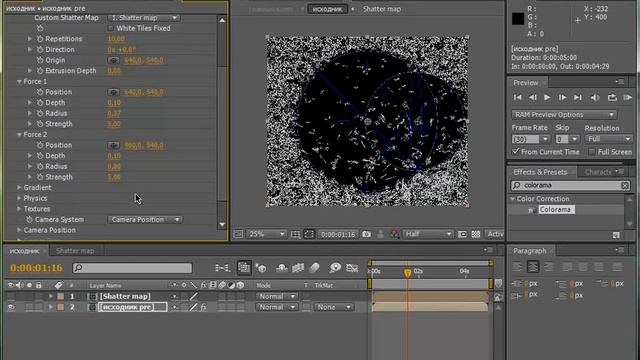Toggle From Current Time checkbox
Image resolution: width=640 pixels, height=360 pixels.
[516, 152]
